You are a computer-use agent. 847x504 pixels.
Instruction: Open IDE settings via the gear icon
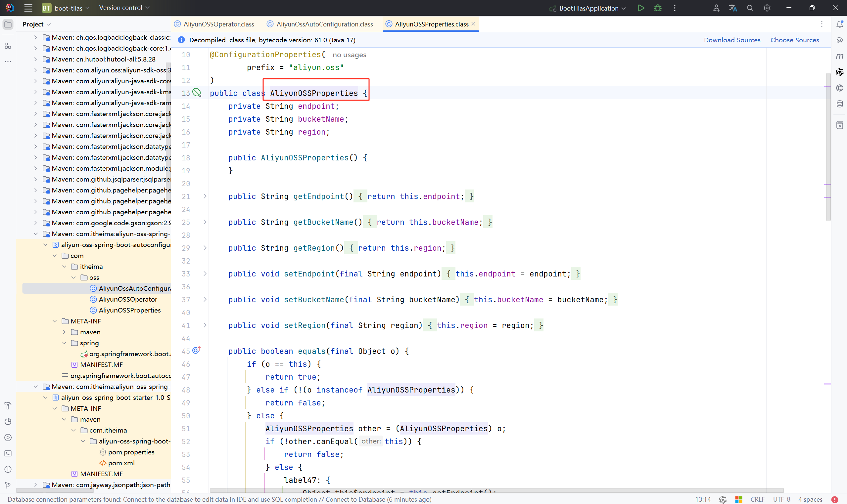pos(767,8)
